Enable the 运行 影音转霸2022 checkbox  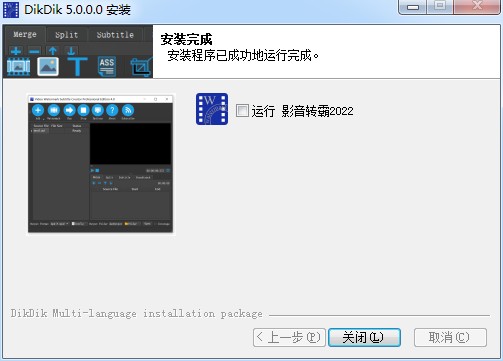tap(242, 110)
